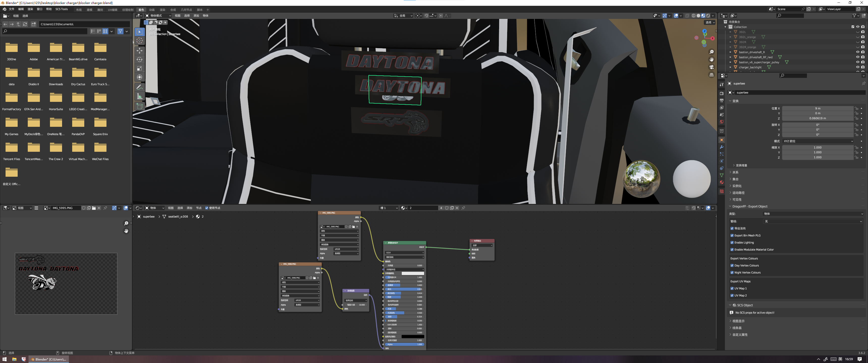Select the Scale tool in viewport toolbar

[140, 68]
